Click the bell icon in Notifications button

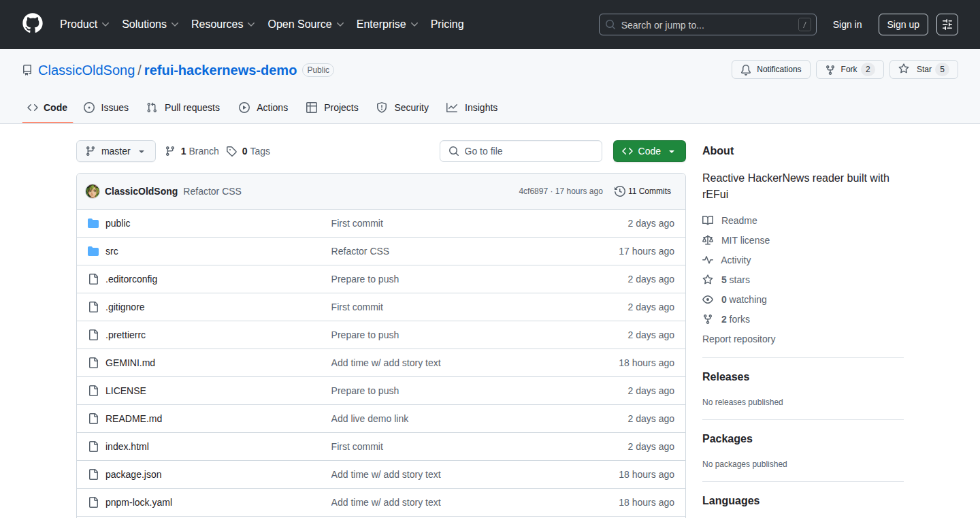746,69
